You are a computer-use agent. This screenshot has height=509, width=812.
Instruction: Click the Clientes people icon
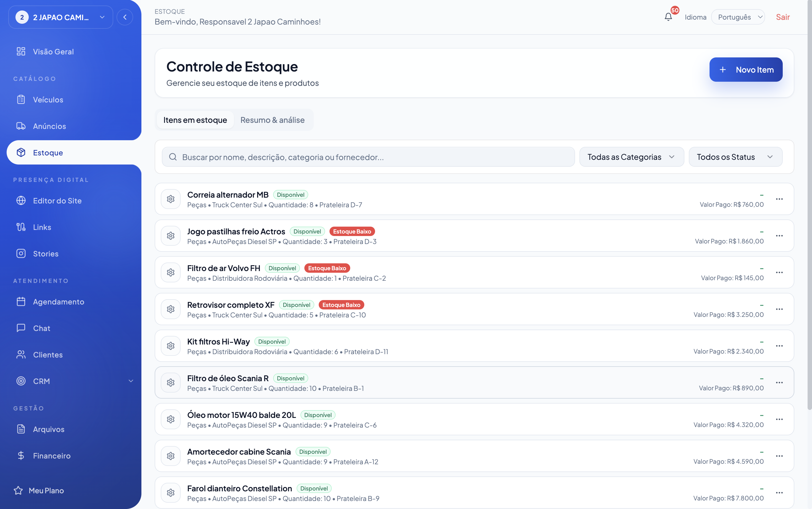[21, 354]
